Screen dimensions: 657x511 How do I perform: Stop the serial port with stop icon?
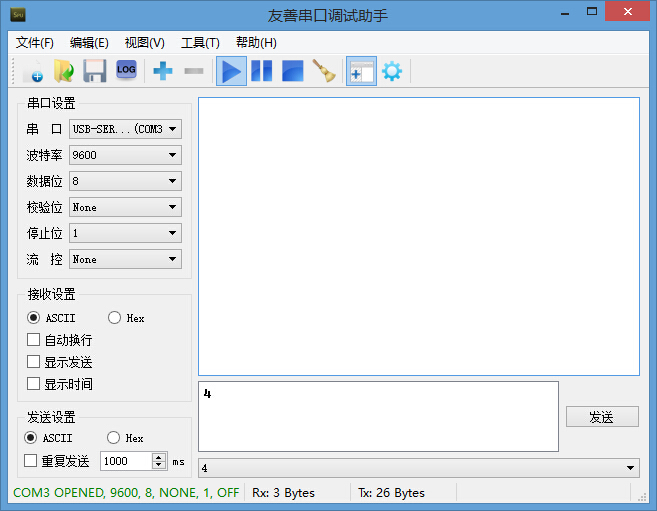click(292, 71)
